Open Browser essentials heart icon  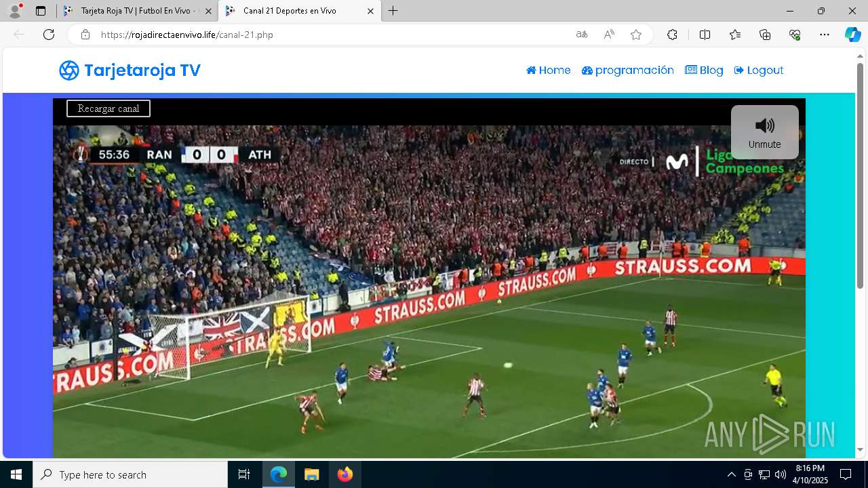tap(795, 35)
